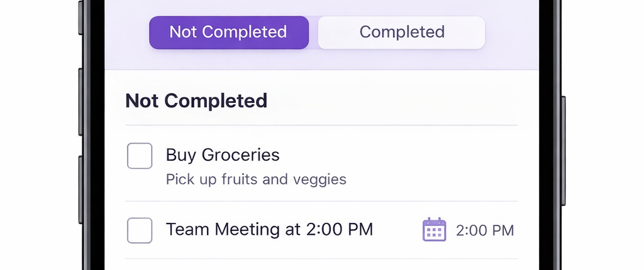Select the Not Completed tab

[x=228, y=32]
